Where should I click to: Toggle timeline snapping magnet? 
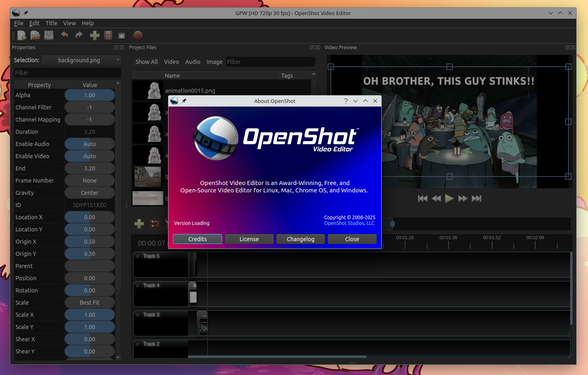pos(155,223)
